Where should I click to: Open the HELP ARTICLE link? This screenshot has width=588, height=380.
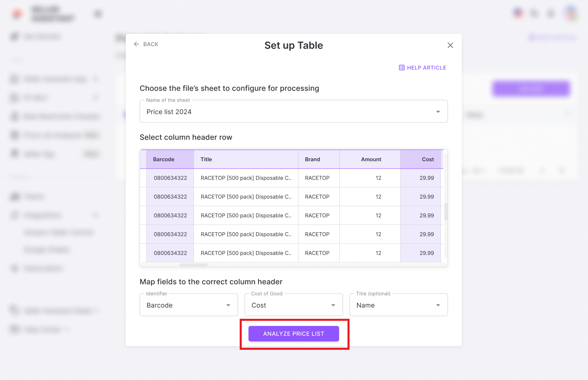(x=427, y=67)
